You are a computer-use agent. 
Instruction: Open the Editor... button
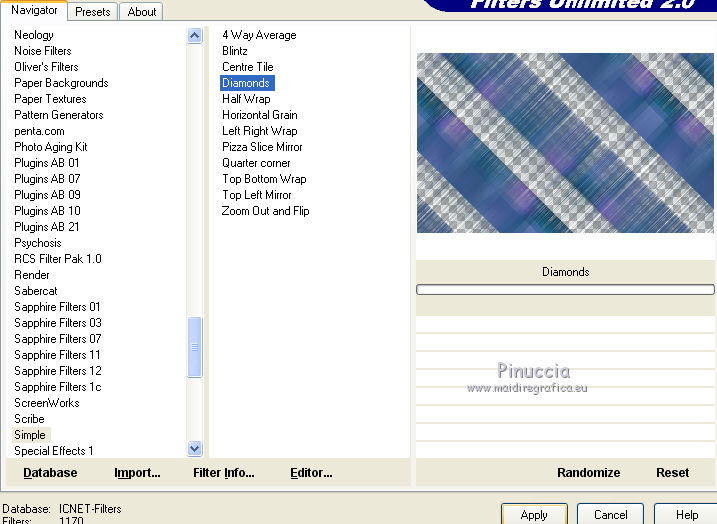[x=311, y=473]
